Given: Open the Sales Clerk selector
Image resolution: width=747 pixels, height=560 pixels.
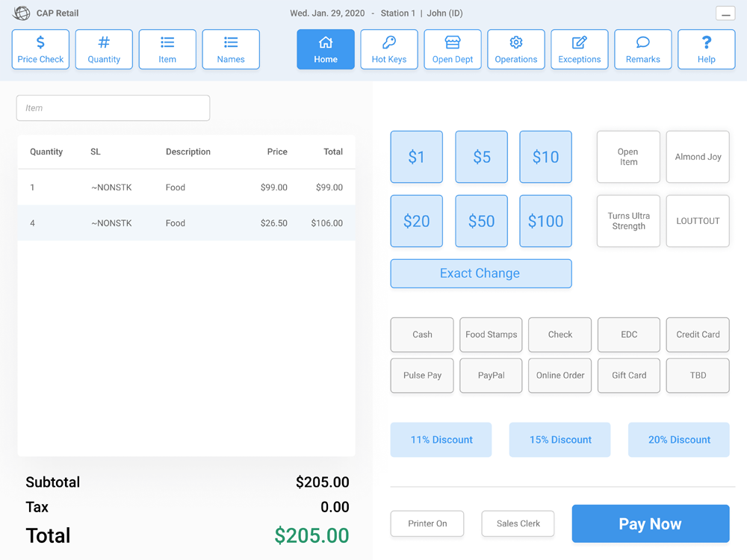Looking at the screenshot, I should 518,523.
